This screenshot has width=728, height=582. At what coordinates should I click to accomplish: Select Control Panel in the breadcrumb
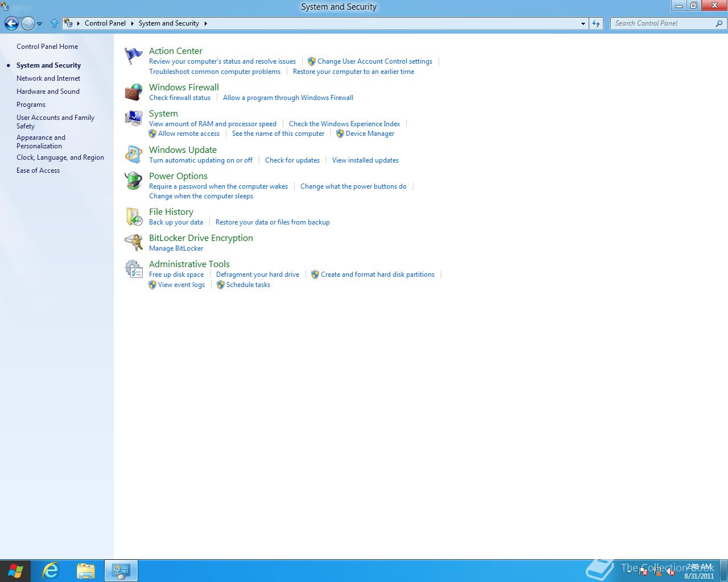(x=105, y=23)
